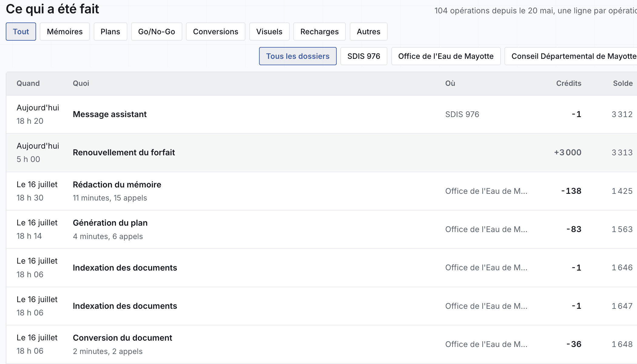The height and width of the screenshot is (364, 637).
Task: Select Indexation des documents with balance 1 646
Action: (x=322, y=268)
